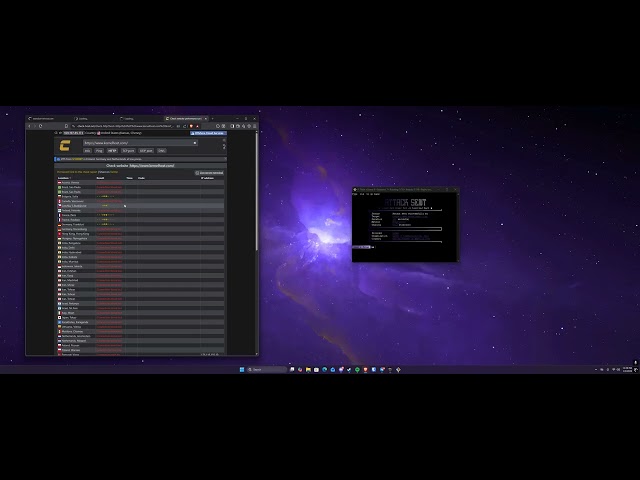Click the Result column header
The height and width of the screenshot is (480, 640).
pyautogui.click(x=100, y=178)
